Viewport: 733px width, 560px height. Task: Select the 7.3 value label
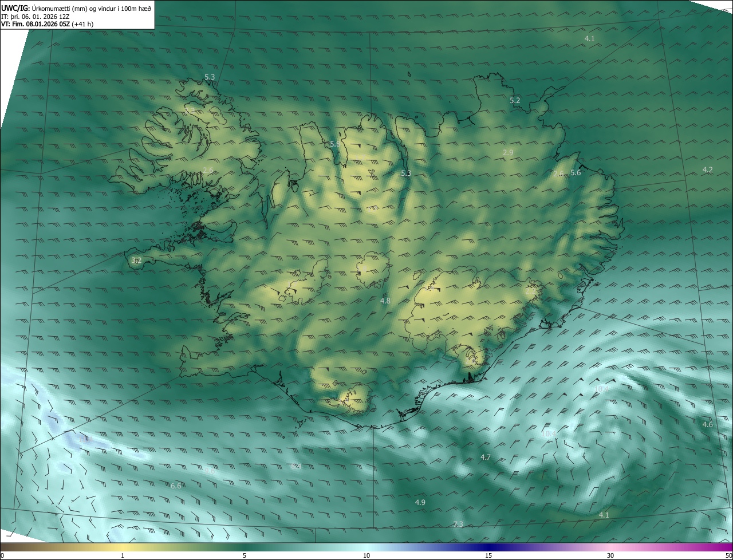pyautogui.click(x=458, y=524)
